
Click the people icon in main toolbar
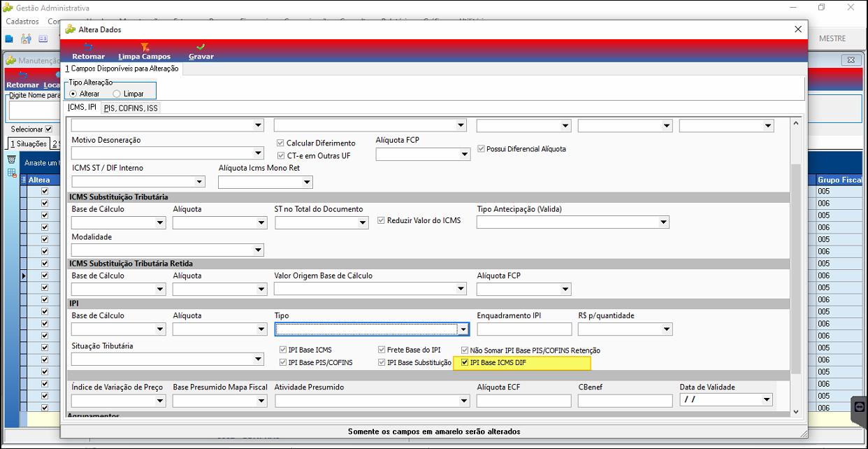[26, 38]
